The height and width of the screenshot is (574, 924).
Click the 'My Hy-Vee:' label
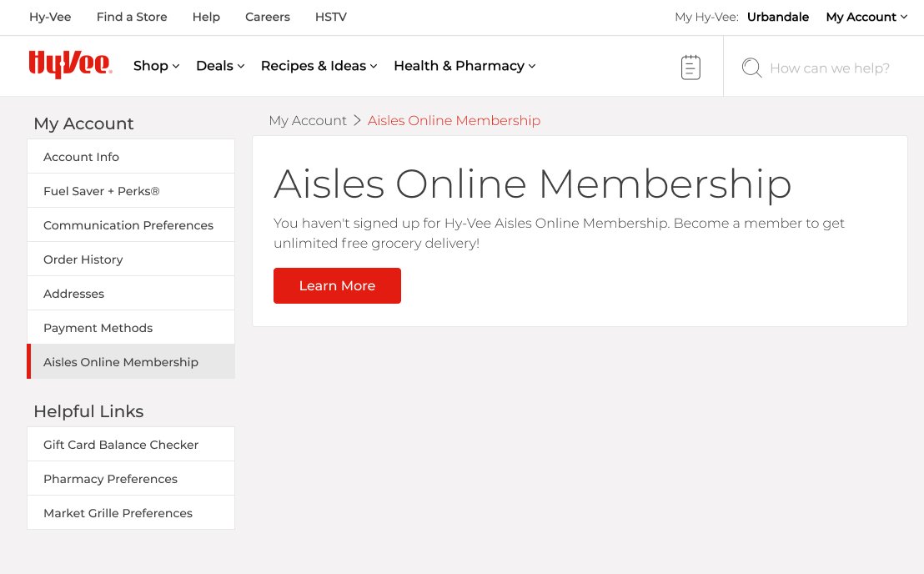tap(706, 17)
